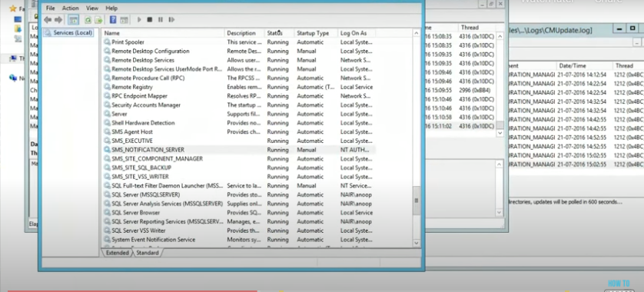Toggle Show/Hide Action Pane icon
644x292 pixels.
(x=124, y=20)
